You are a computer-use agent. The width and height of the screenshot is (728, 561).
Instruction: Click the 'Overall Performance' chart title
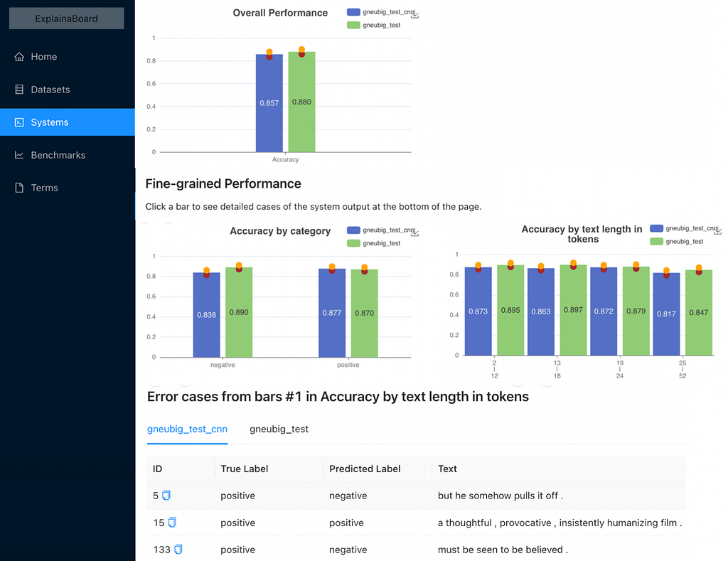tap(280, 13)
